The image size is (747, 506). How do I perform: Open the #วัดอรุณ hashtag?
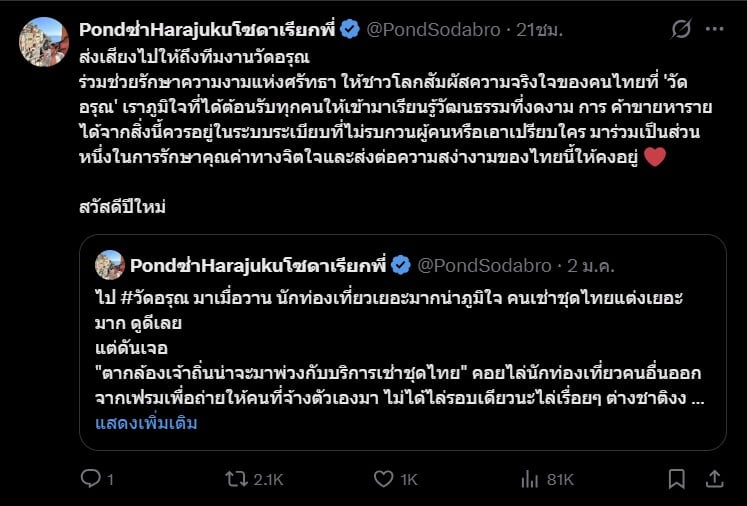click(152, 298)
